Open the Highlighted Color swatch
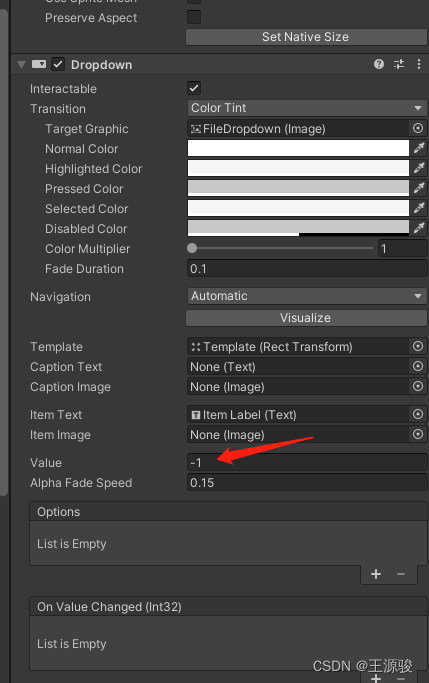Screen dimensions: 429x683 pos(298,168)
